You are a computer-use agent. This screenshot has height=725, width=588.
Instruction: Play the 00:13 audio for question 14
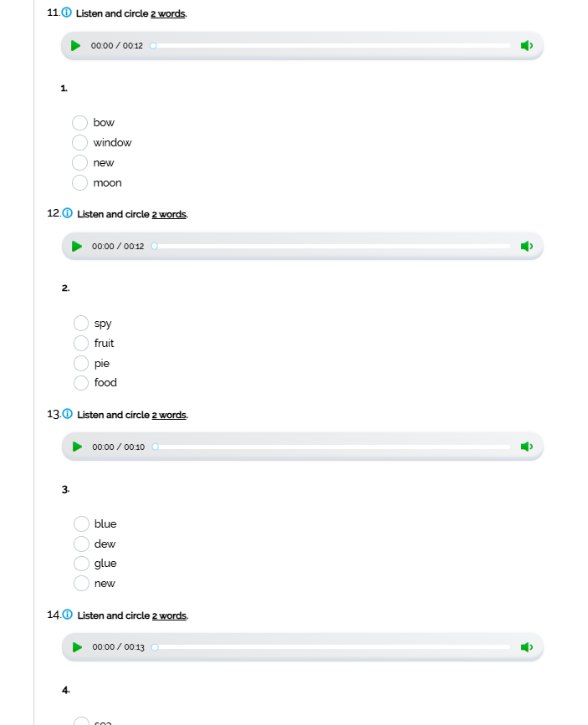tap(77, 647)
